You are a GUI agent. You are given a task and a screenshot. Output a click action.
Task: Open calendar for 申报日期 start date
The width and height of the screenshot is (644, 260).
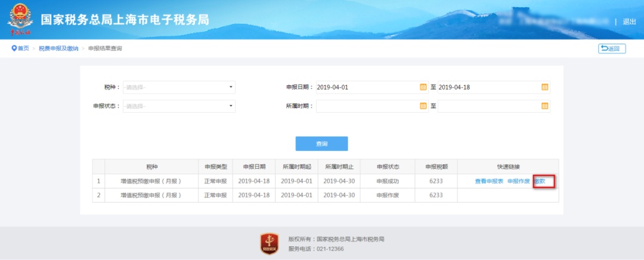[423, 87]
